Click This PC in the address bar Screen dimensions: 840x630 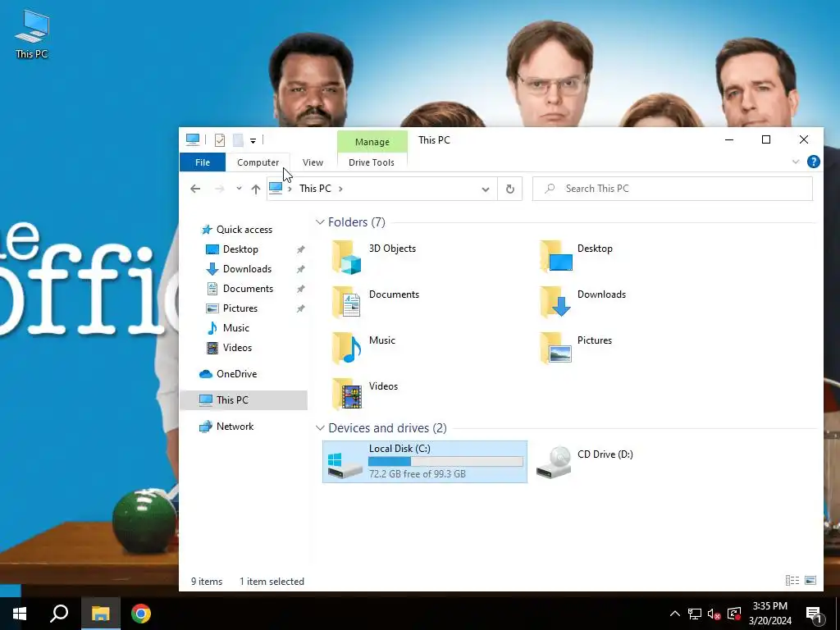(315, 189)
